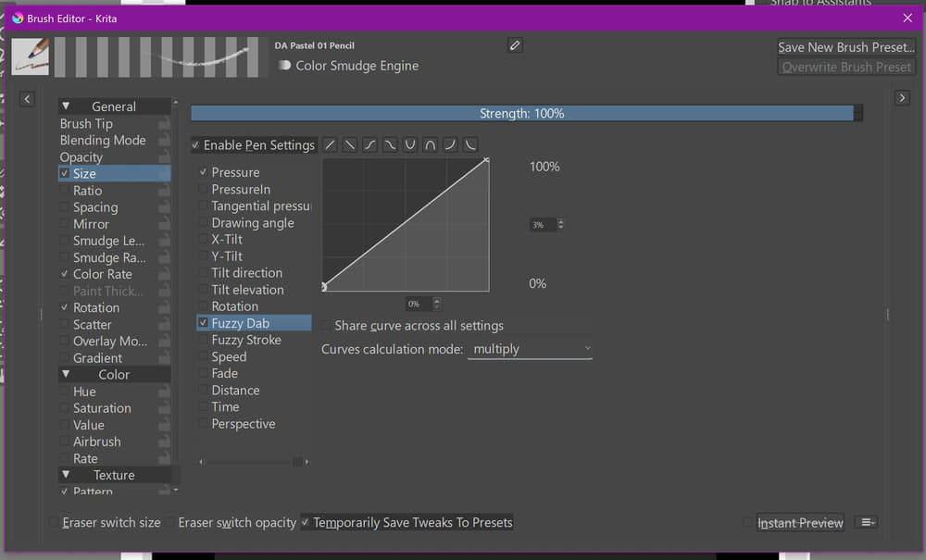Pick the arch-shaped curve preset icon
Viewport: 926px width, 560px height.
coord(430,145)
